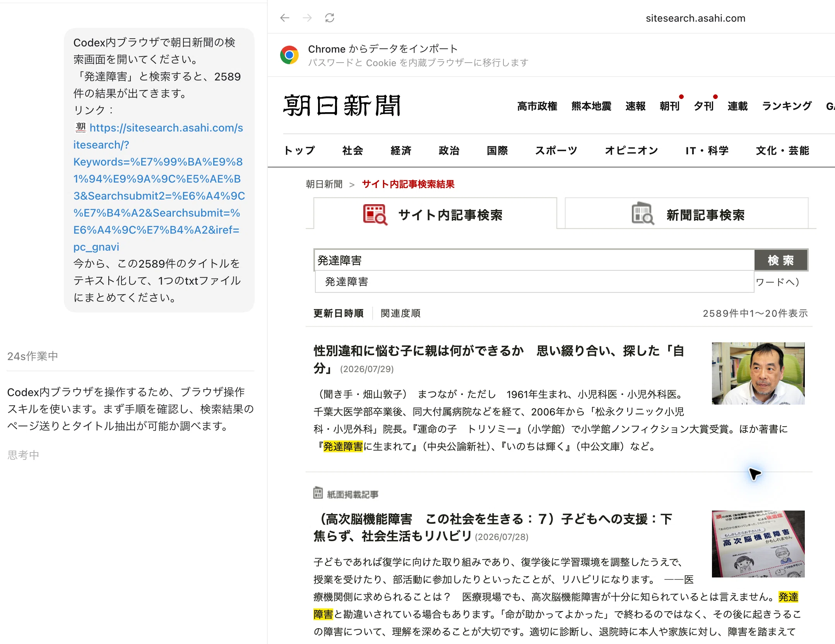Switch to the 新聞記事検索 tab

[x=687, y=214]
